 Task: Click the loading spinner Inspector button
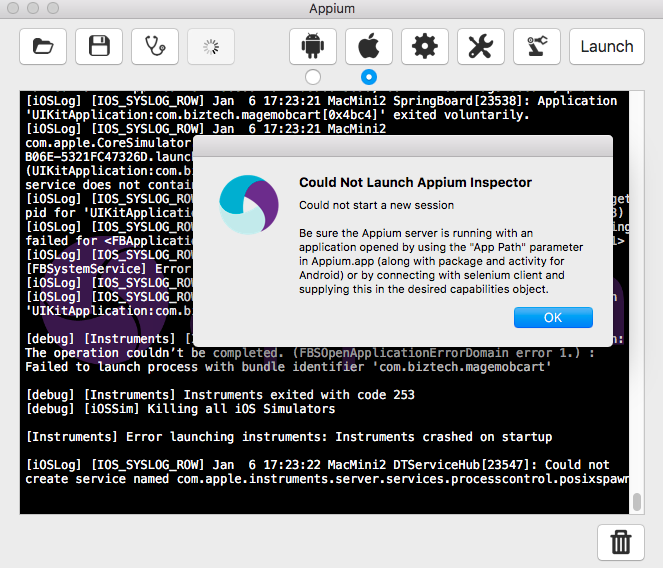pos(211,47)
